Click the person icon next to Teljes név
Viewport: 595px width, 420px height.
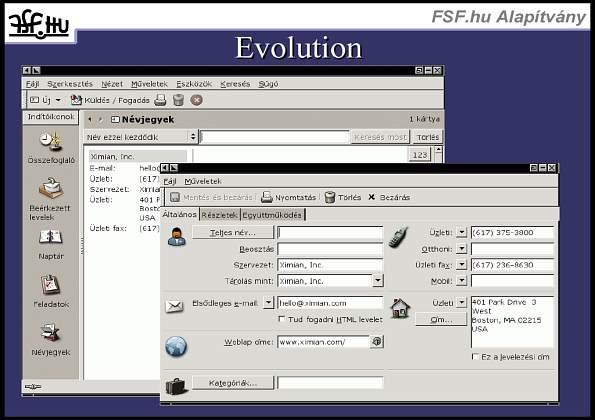pos(176,237)
